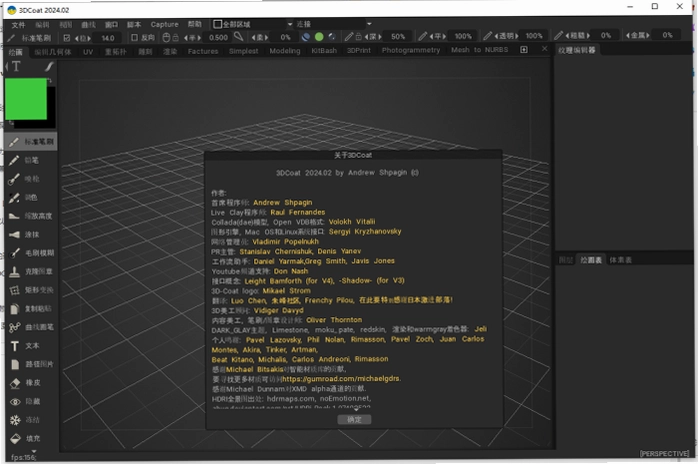
Task: Toggle the lock icon next to the mouse icon
Action: [175, 37]
